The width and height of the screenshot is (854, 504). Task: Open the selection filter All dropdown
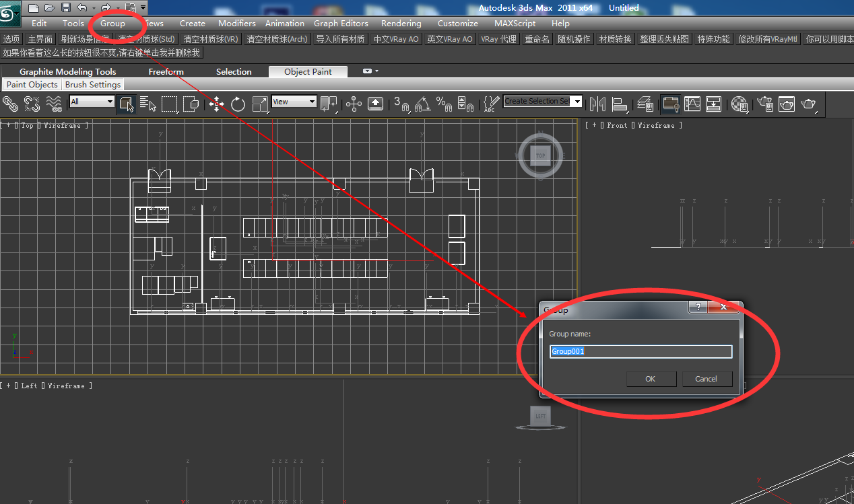[92, 102]
